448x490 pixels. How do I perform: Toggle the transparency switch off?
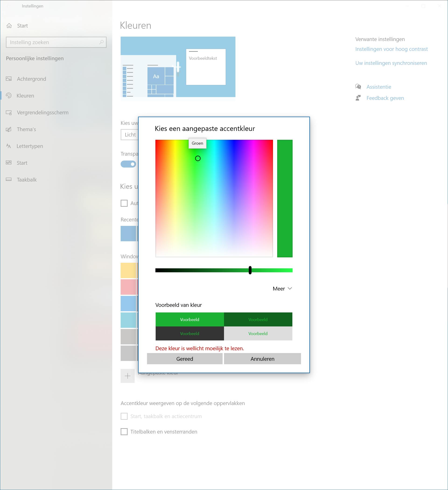pos(128,164)
